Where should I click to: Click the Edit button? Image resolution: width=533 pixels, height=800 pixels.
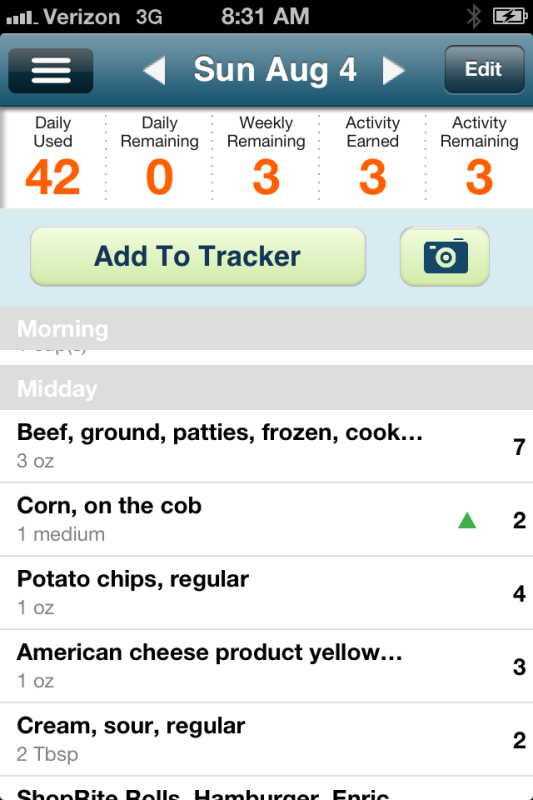pyautogui.click(x=484, y=69)
